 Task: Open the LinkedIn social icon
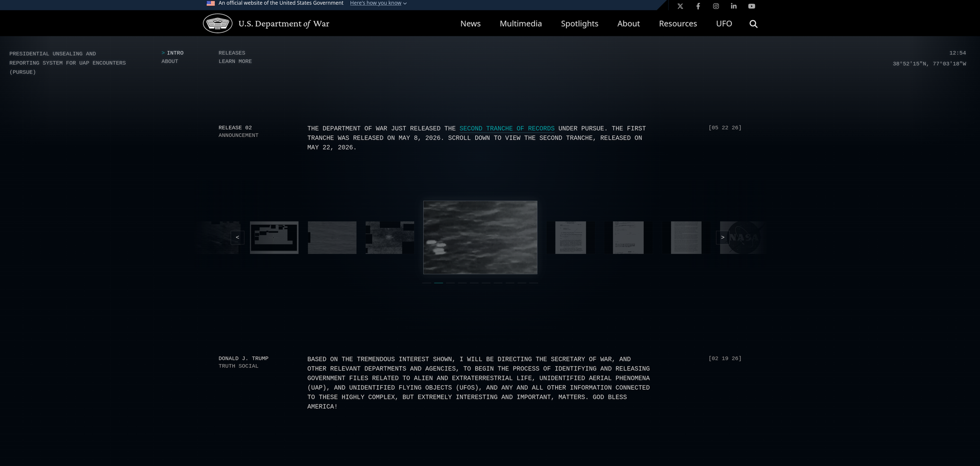734,6
